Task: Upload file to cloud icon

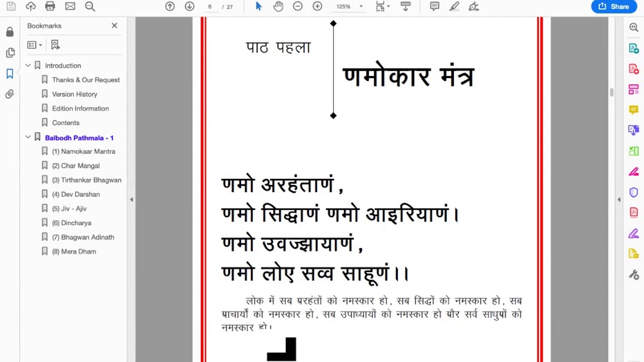Action: pyautogui.click(x=31, y=7)
